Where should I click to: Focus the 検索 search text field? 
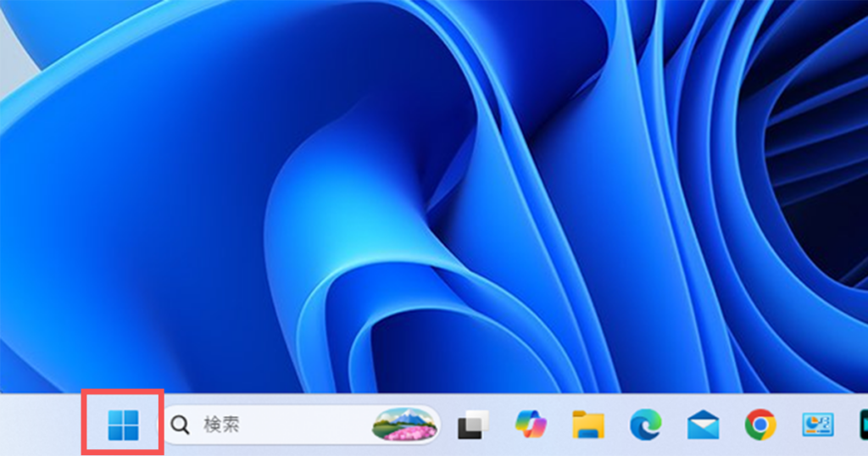[x=288, y=424]
